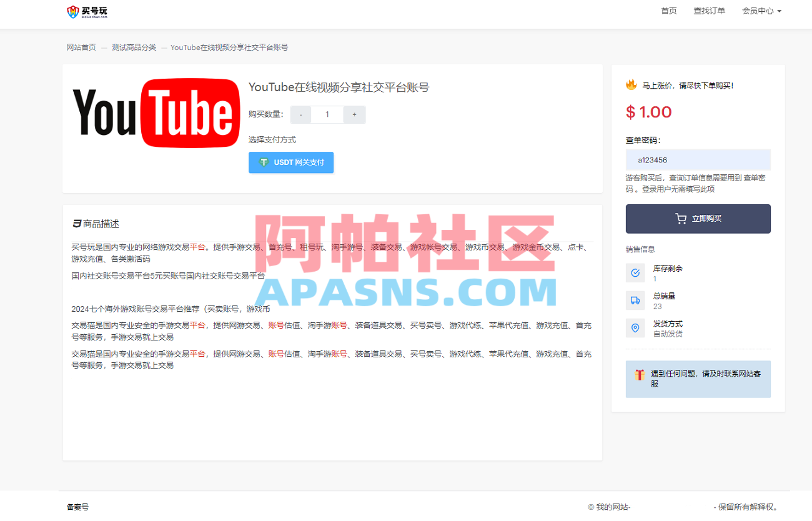
Task: Click the 立即购买 purchase button
Action: click(698, 219)
